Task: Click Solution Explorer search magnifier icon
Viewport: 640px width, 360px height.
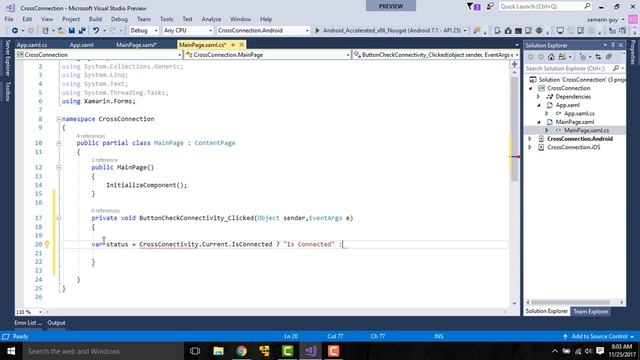Action: 616,69
